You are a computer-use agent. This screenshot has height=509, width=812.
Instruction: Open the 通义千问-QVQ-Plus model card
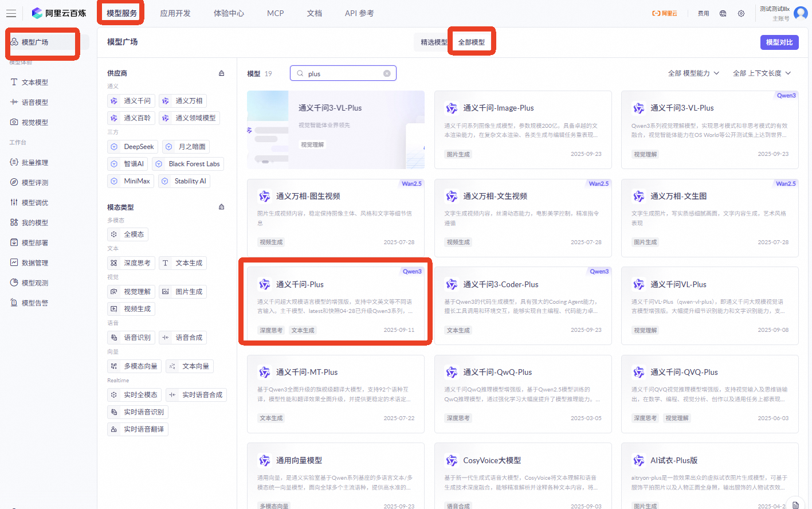click(x=710, y=394)
